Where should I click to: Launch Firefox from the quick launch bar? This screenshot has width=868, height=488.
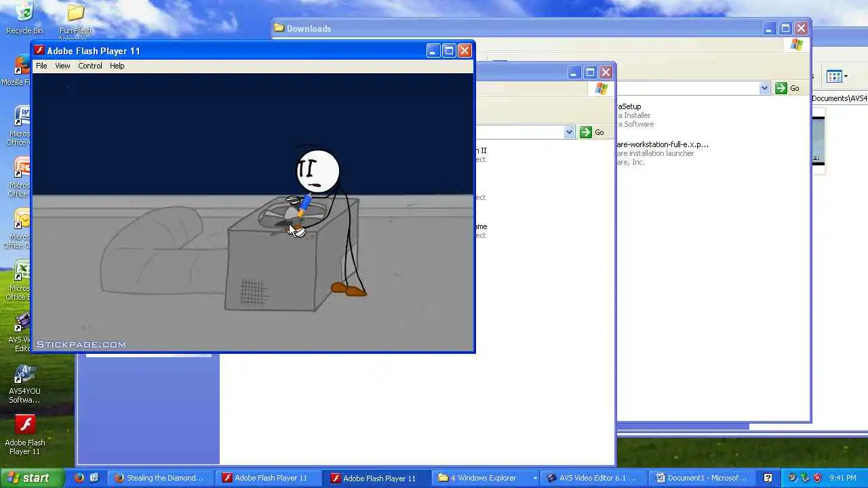point(79,478)
